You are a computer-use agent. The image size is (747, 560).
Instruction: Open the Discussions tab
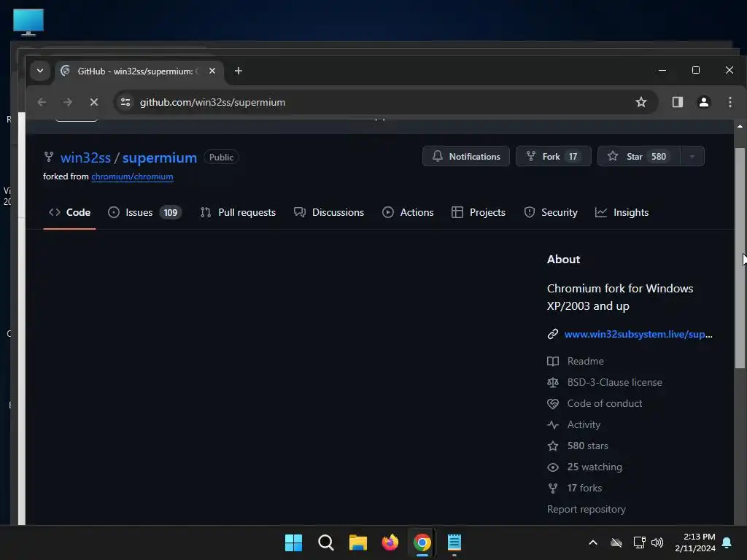pos(329,212)
